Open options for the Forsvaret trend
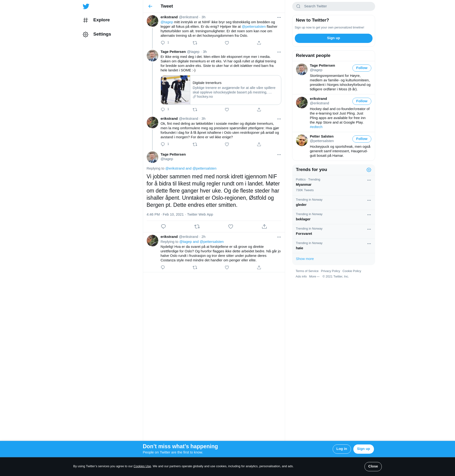Viewport: 455px width, 476px height. (x=369, y=229)
